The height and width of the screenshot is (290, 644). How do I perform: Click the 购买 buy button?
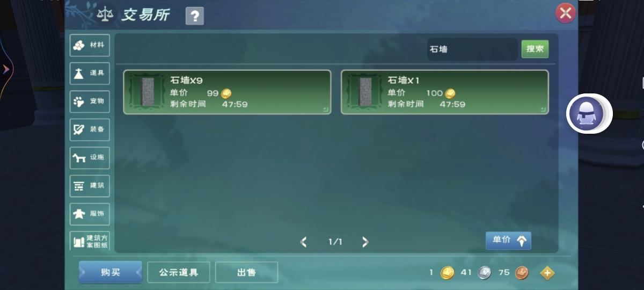pos(111,272)
